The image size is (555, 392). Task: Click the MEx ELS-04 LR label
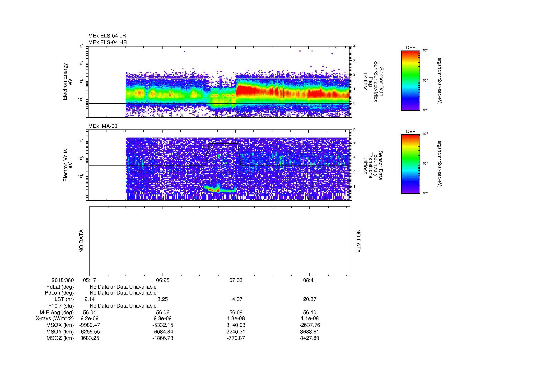point(107,36)
